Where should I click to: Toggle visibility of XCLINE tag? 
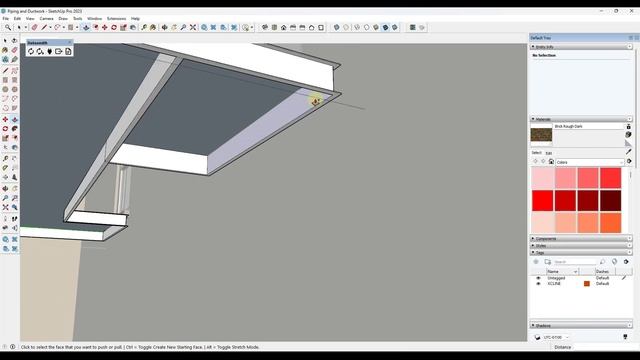pos(538,284)
